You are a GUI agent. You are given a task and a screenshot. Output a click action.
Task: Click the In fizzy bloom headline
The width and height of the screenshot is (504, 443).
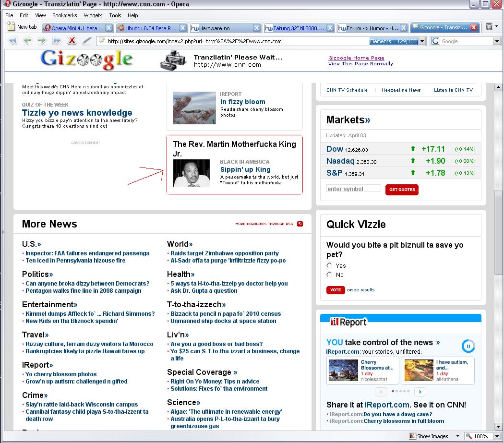click(x=243, y=102)
